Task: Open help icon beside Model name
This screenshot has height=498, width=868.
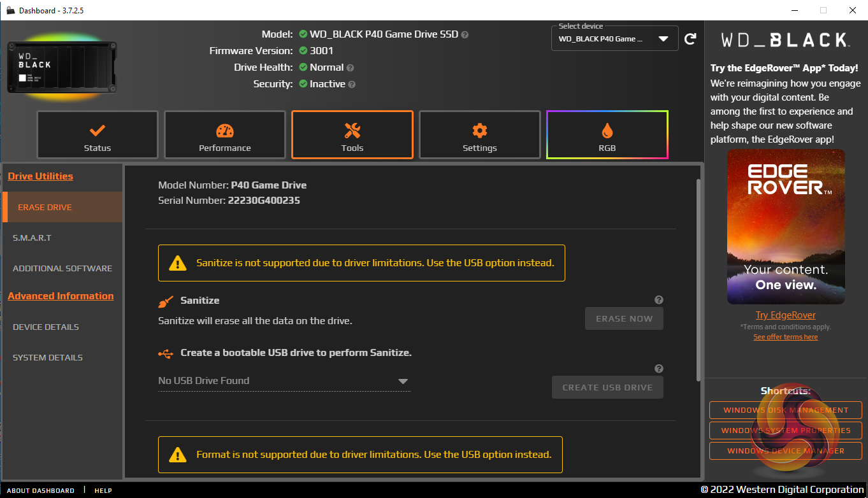Action: tap(465, 34)
